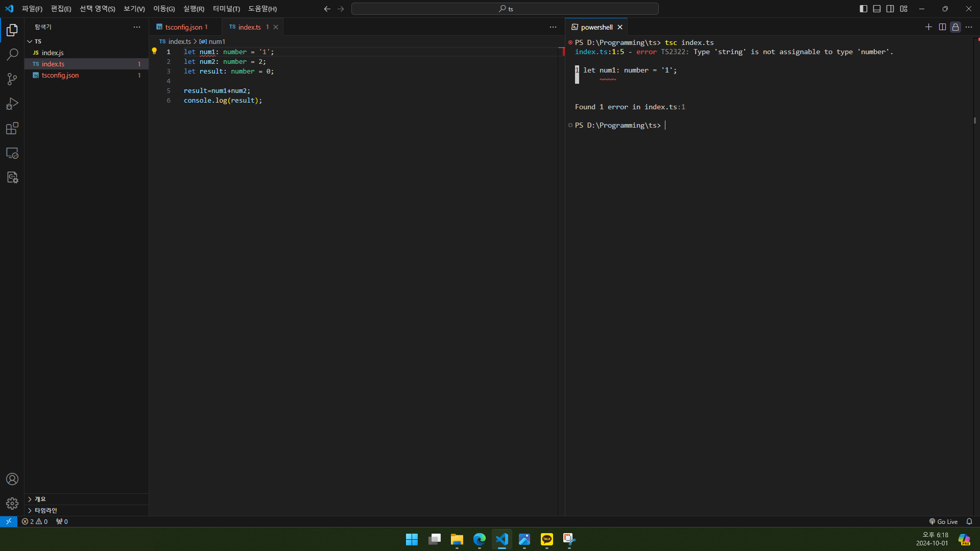
Task: Toggle the bottom panel visibility
Action: [877, 9]
